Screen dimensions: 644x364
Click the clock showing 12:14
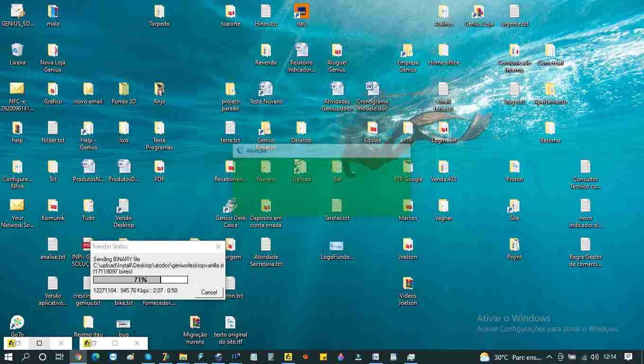610,357
